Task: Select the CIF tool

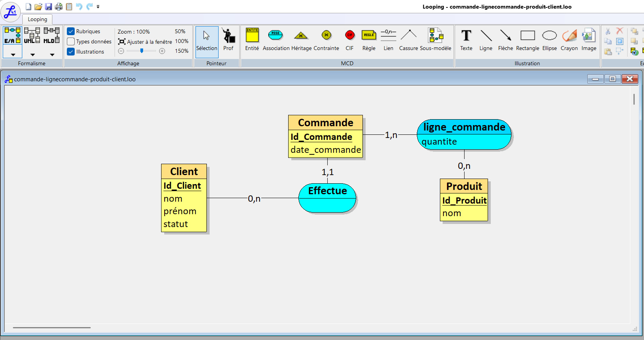Action: 350,39
